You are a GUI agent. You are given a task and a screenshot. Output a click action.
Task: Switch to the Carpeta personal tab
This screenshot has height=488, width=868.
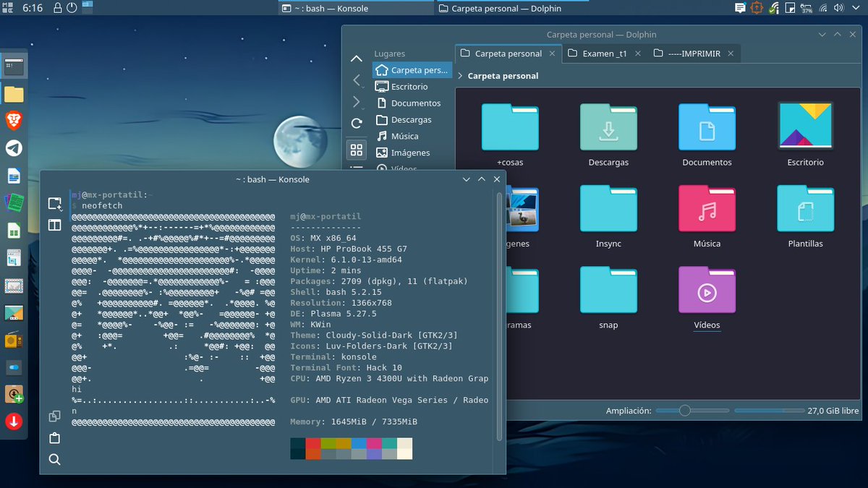pyautogui.click(x=508, y=53)
